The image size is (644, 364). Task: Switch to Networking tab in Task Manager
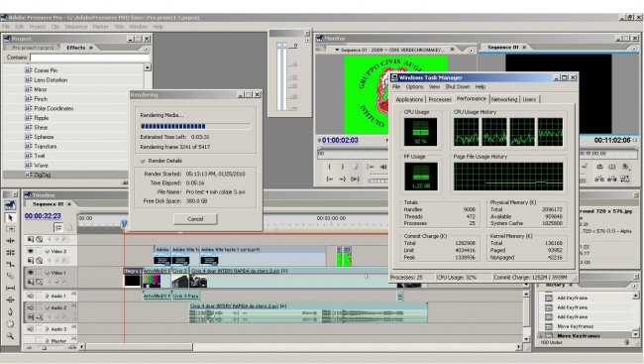pyautogui.click(x=504, y=99)
